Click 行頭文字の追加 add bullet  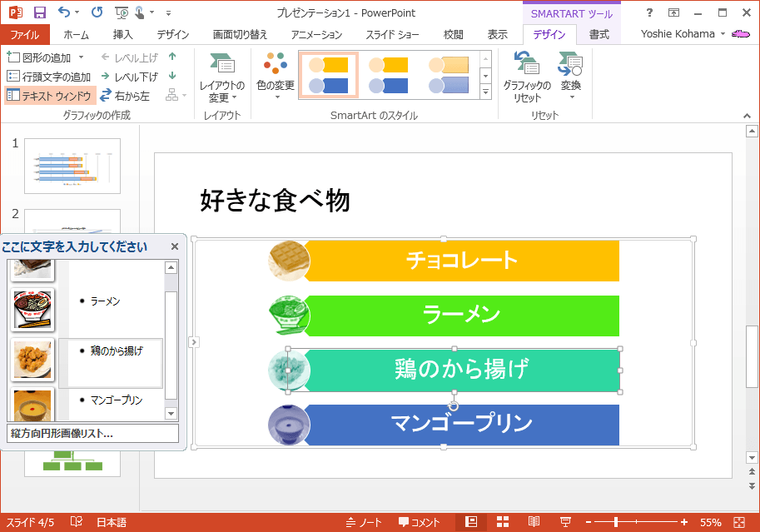[49, 77]
